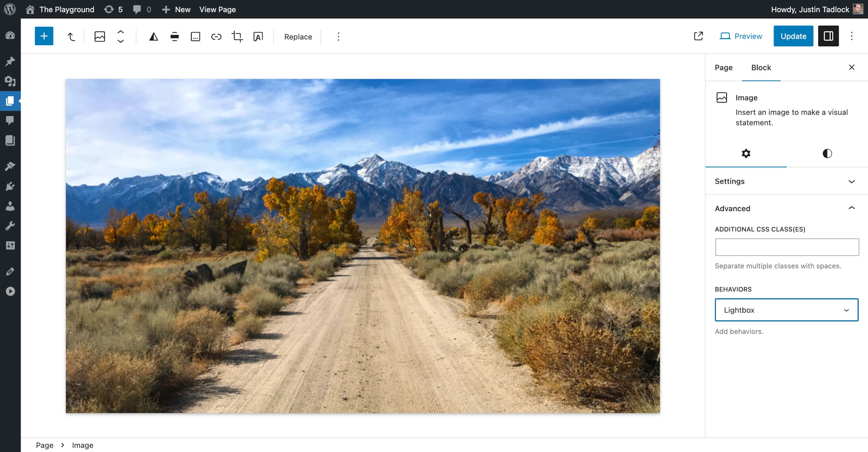
Task: Click the Update button
Action: point(793,36)
